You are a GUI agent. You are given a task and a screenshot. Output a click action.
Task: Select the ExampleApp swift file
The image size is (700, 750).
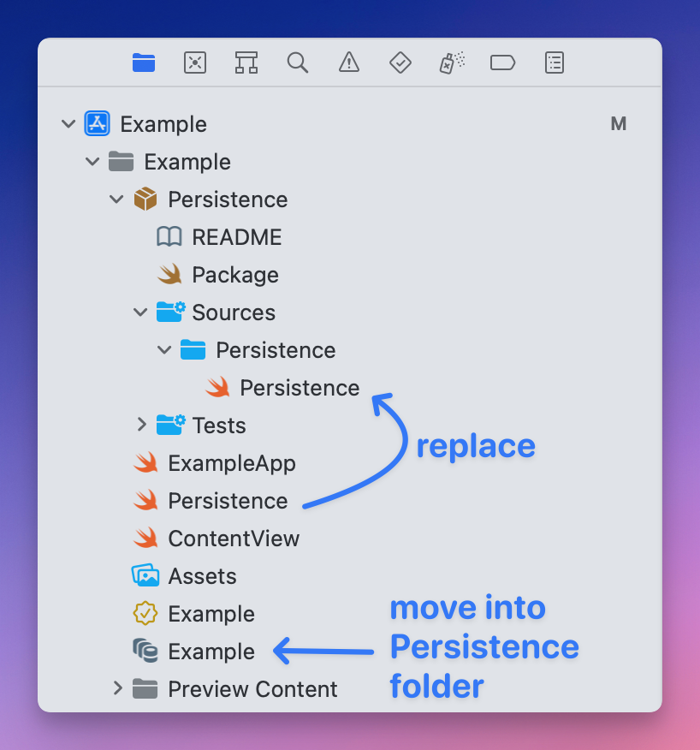[x=231, y=463]
